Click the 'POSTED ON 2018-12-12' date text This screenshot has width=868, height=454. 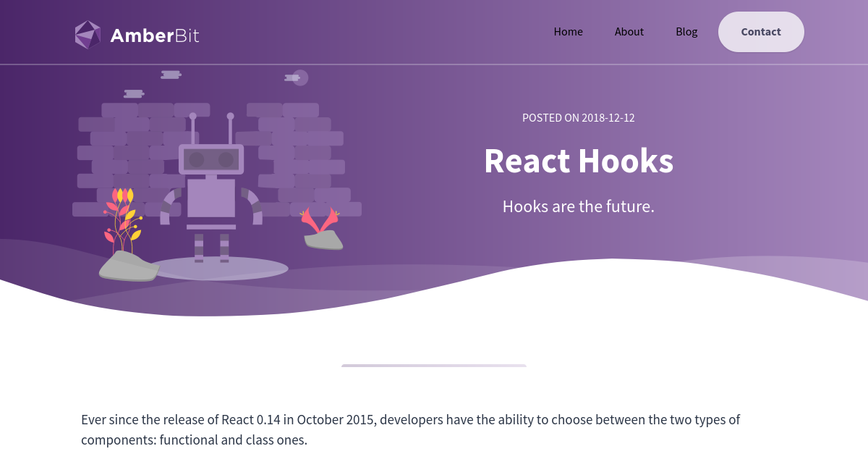579,117
